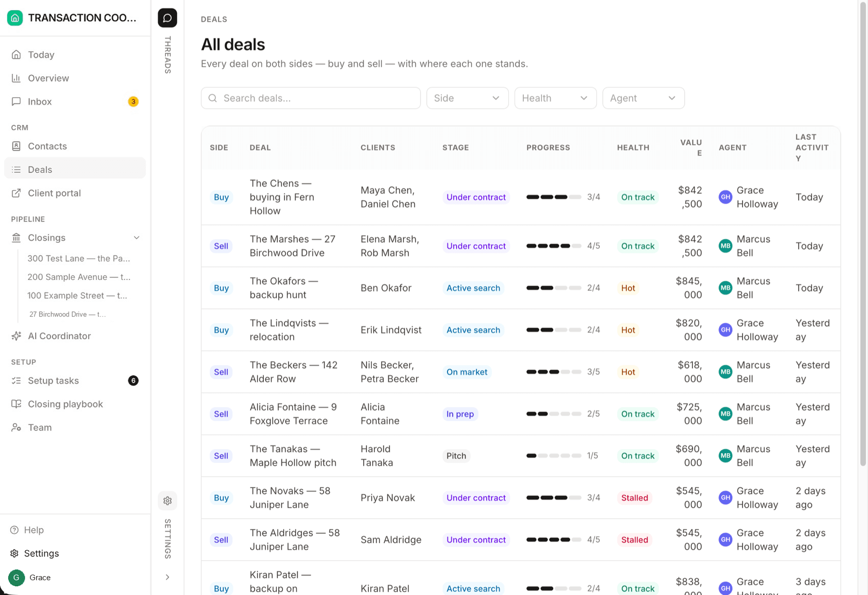The width and height of the screenshot is (868, 595).
Task: Click the GH avatar on the Aldridges row
Action: point(725,540)
